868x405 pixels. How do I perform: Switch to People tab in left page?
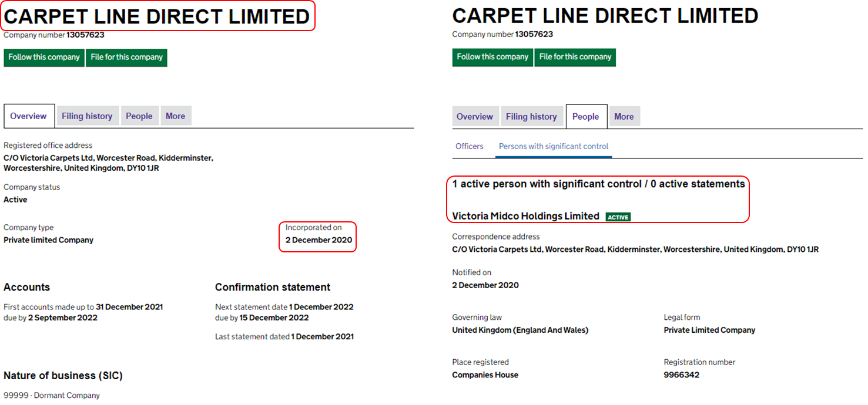tap(139, 116)
